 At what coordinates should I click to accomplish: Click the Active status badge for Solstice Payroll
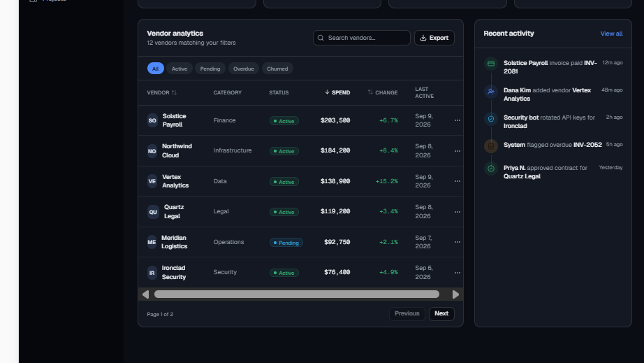pyautogui.click(x=284, y=121)
